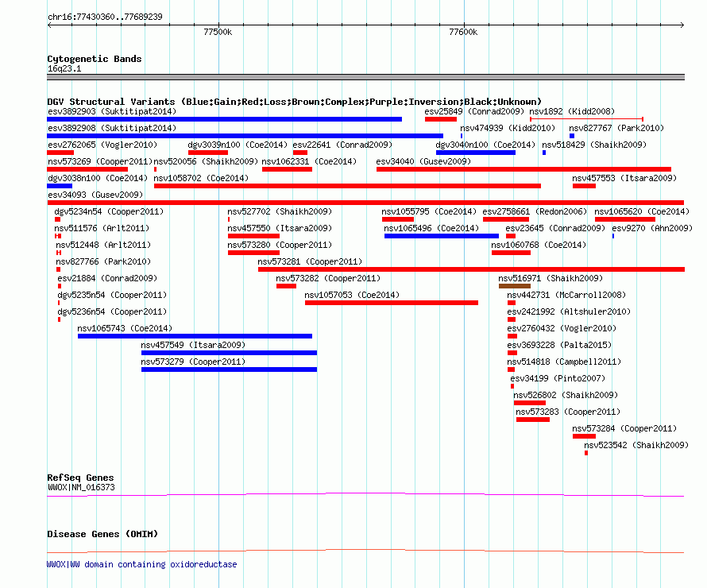Click nsv1892 (Kidd2008) label
This screenshot has height=588, width=707.
572,111
